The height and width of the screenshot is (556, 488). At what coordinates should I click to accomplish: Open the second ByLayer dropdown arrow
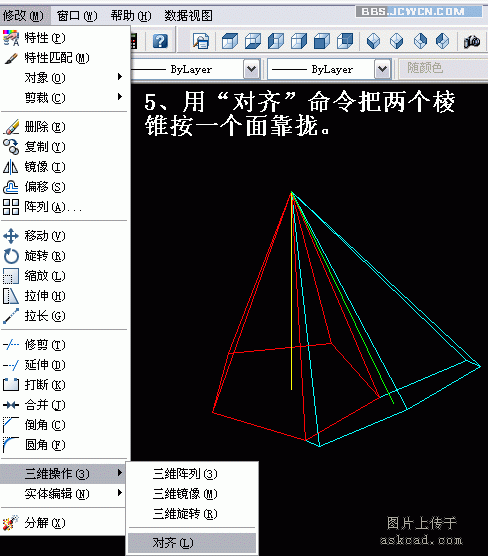click(x=382, y=69)
